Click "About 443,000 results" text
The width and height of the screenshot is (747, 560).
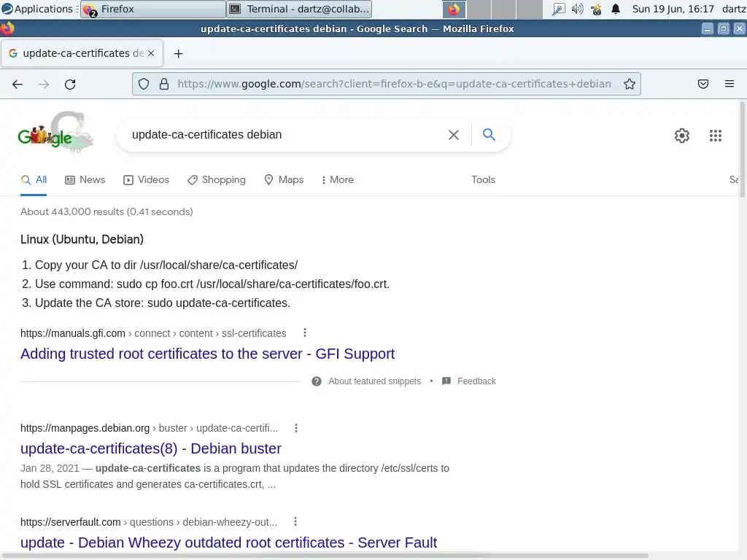[107, 212]
